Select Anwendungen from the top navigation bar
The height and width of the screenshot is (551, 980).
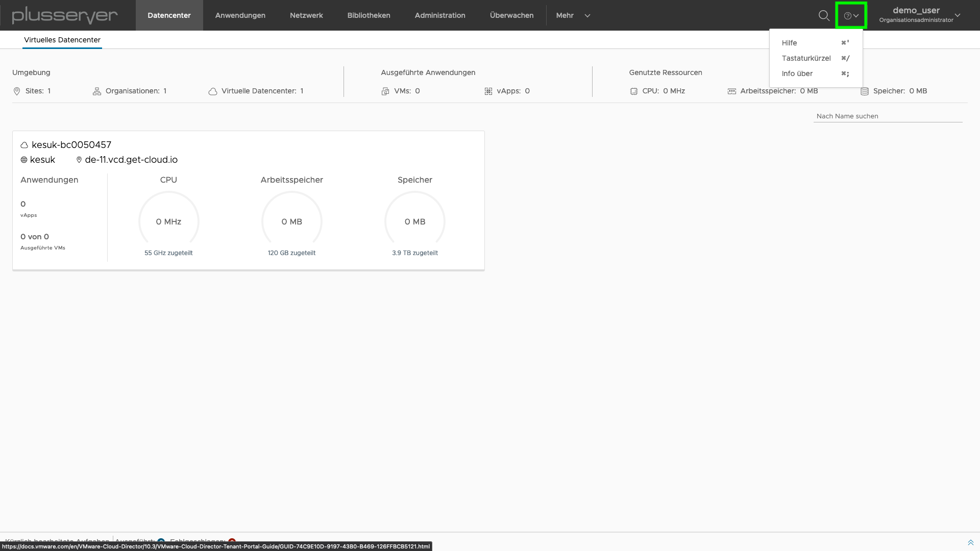[239, 15]
